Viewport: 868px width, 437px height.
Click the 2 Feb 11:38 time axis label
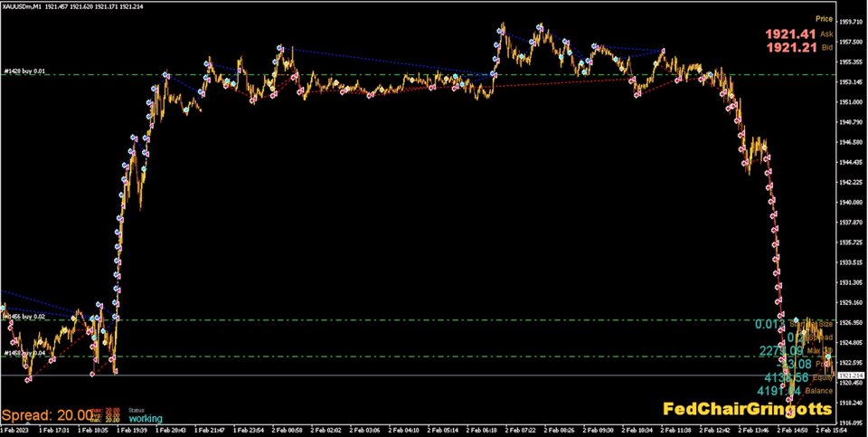tap(676, 430)
